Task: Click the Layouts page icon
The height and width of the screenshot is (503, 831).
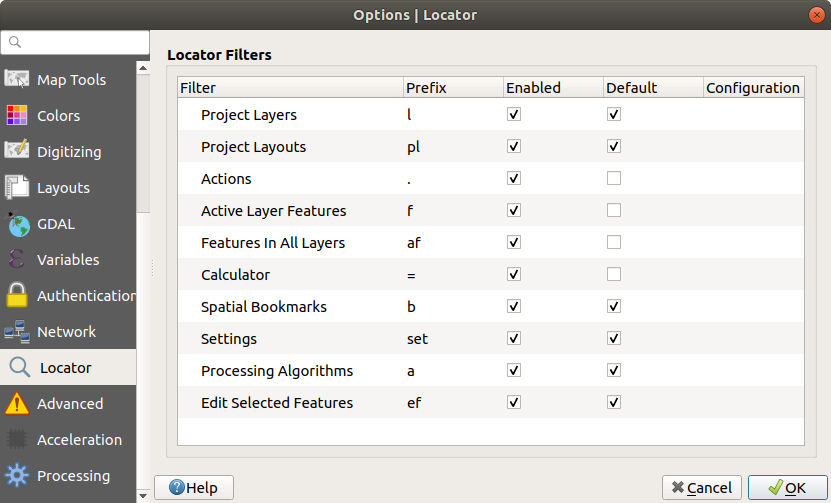Action: (17, 188)
